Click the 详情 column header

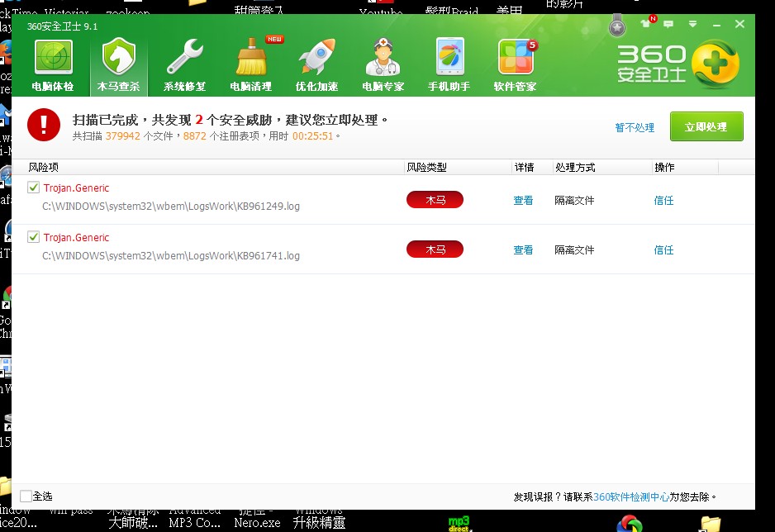coord(525,168)
